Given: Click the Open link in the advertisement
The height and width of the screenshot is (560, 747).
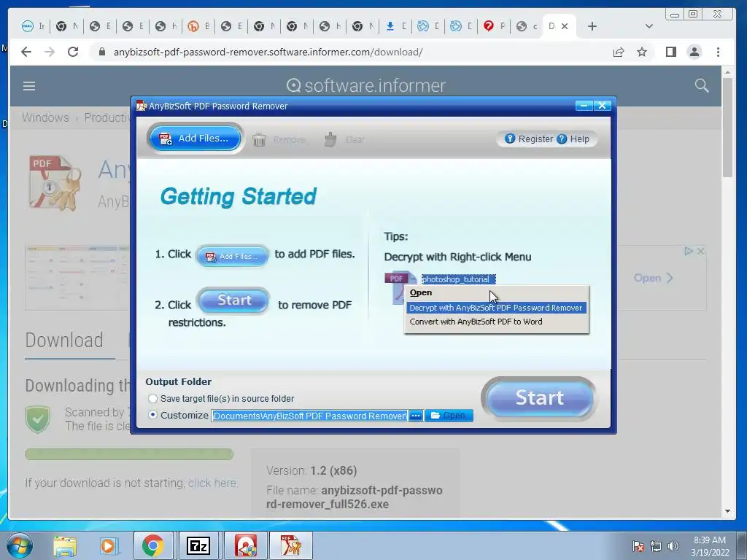Looking at the screenshot, I should pyautogui.click(x=653, y=278).
